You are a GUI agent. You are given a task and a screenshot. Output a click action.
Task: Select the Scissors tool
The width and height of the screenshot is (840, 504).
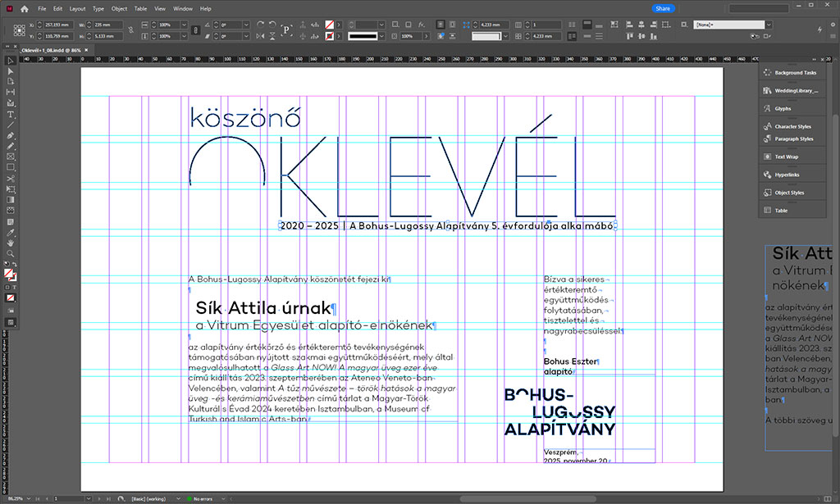[x=10, y=179]
